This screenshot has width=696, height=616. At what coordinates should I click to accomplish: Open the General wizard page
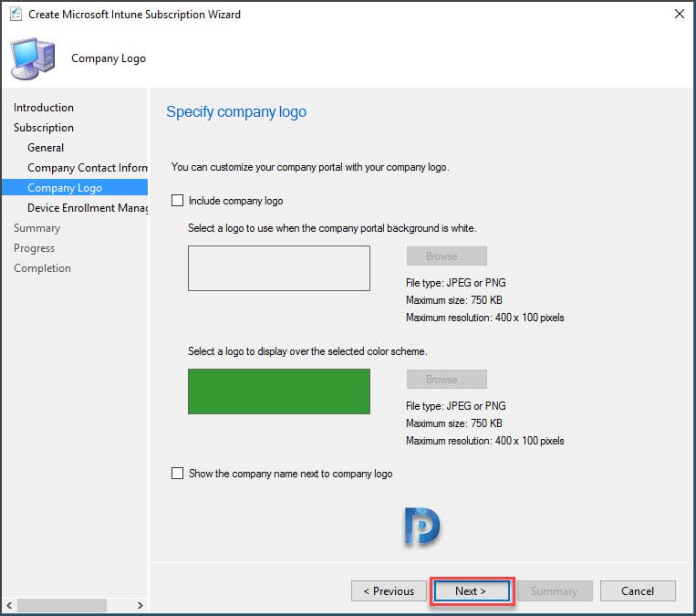click(x=46, y=148)
